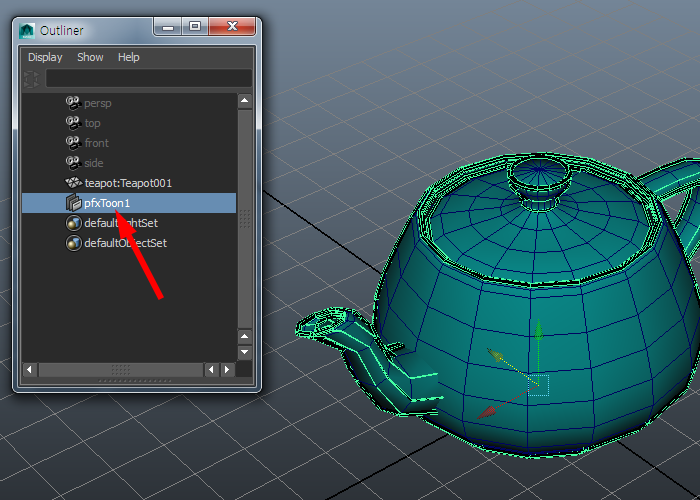The image size is (700, 500).
Task: Click the side camera icon
Action: pyautogui.click(x=73, y=163)
